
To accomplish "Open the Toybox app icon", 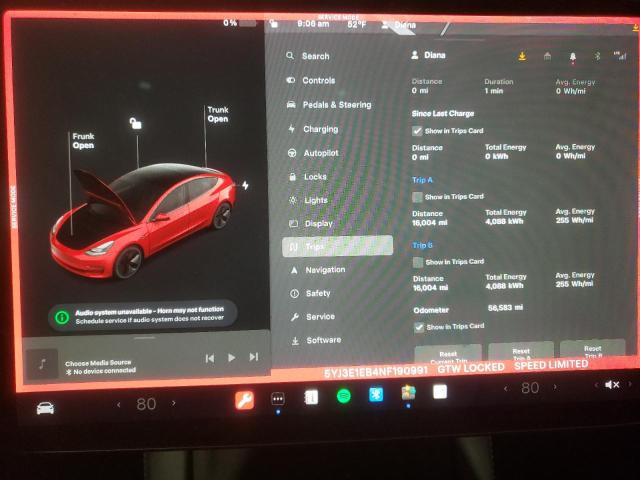I will pos(408,393).
